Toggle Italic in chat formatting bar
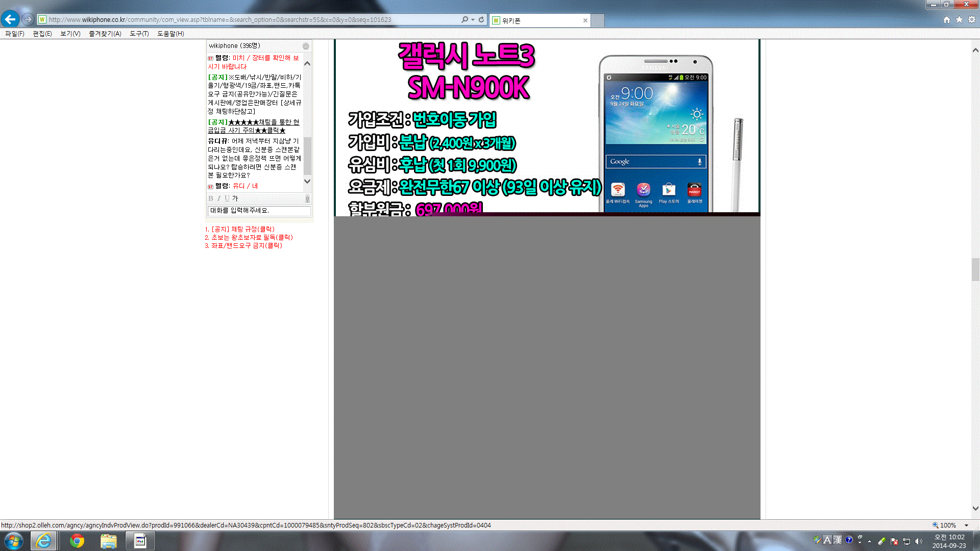This screenshot has width=980, height=551. (x=219, y=198)
